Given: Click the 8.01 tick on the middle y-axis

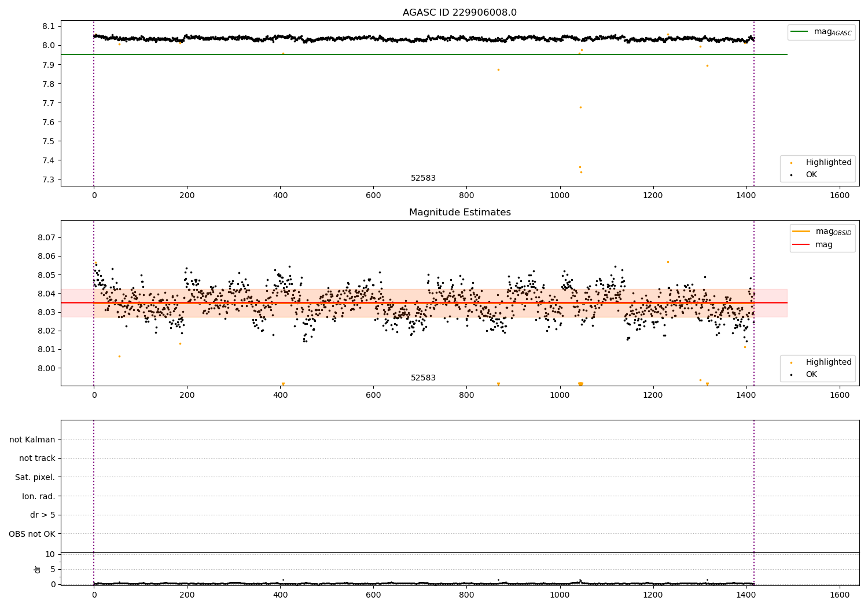Looking at the screenshot, I should (x=46, y=349).
